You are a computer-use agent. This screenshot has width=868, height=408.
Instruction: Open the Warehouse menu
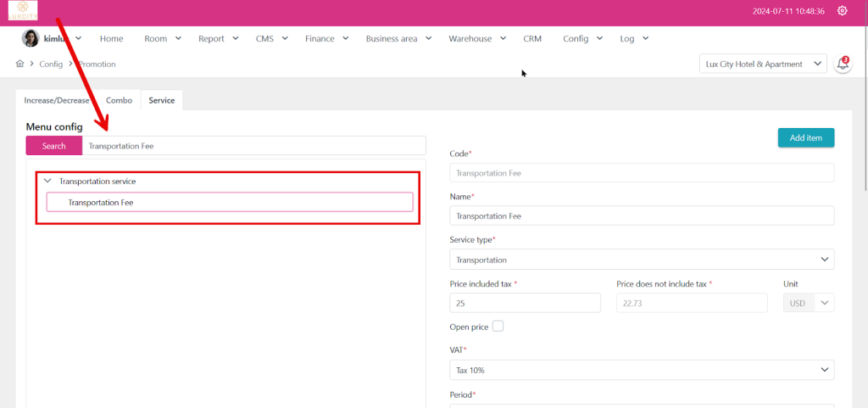(477, 38)
